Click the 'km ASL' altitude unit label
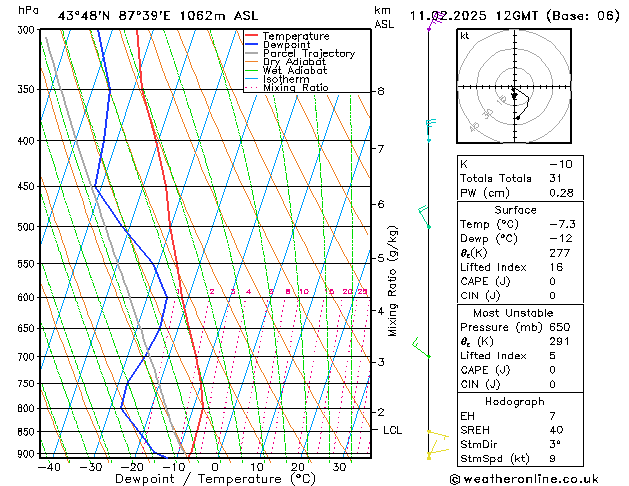This screenshot has height=486, width=629. (384, 17)
